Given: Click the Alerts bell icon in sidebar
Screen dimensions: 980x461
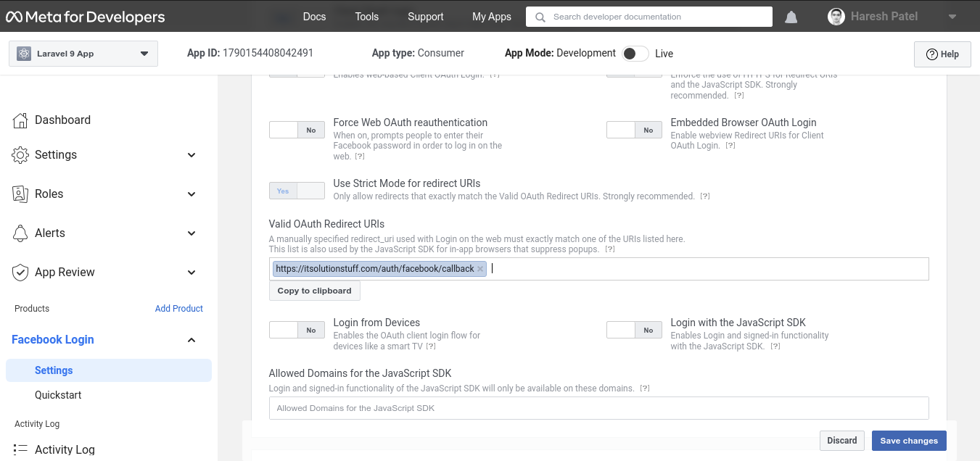Looking at the screenshot, I should point(20,233).
